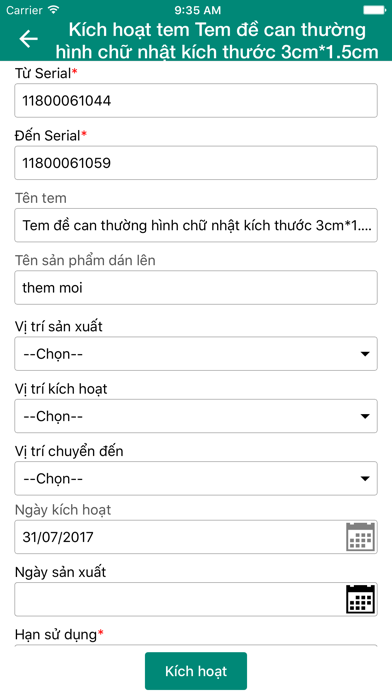Tap the Kích hoạt button
This screenshot has height=696, width=392.
point(196,671)
